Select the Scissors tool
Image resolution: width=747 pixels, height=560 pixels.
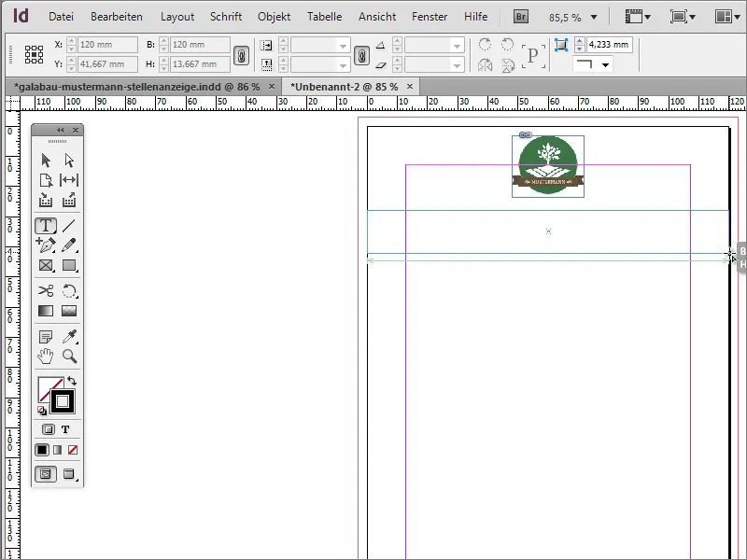(45, 290)
